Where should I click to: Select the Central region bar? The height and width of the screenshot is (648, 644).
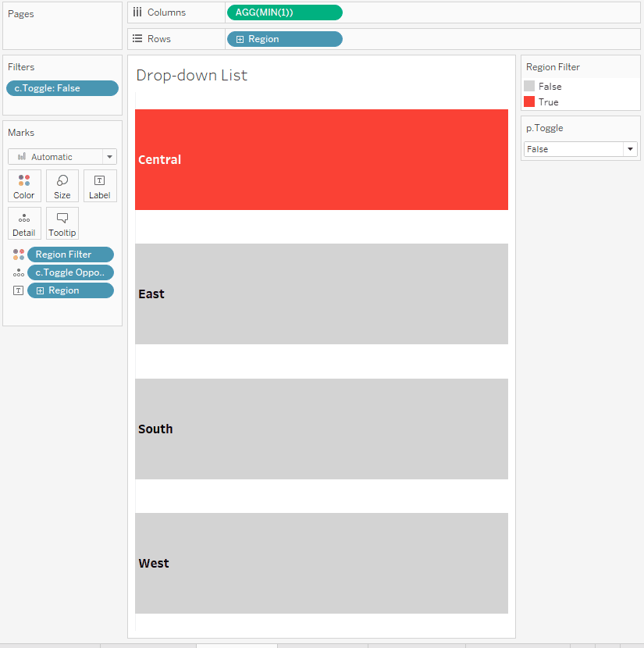click(322, 159)
